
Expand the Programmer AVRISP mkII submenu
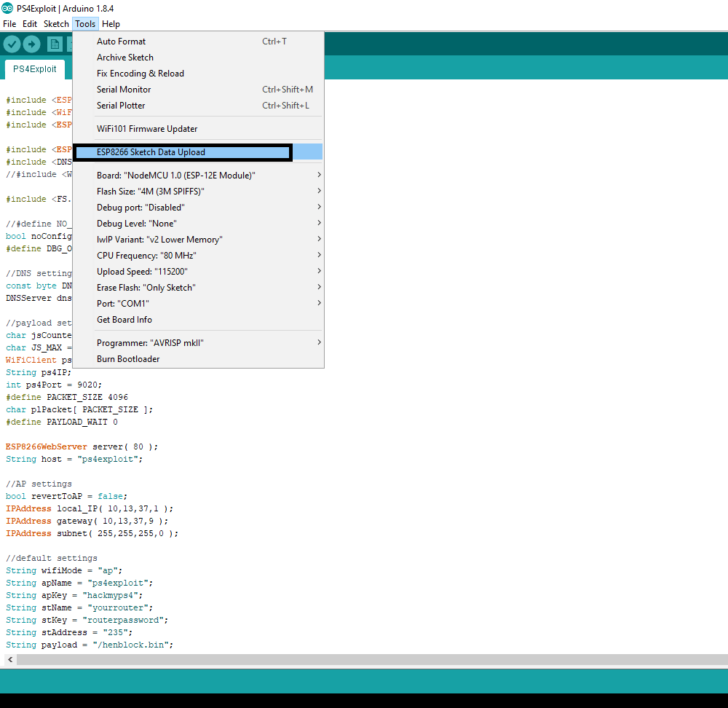(x=198, y=343)
